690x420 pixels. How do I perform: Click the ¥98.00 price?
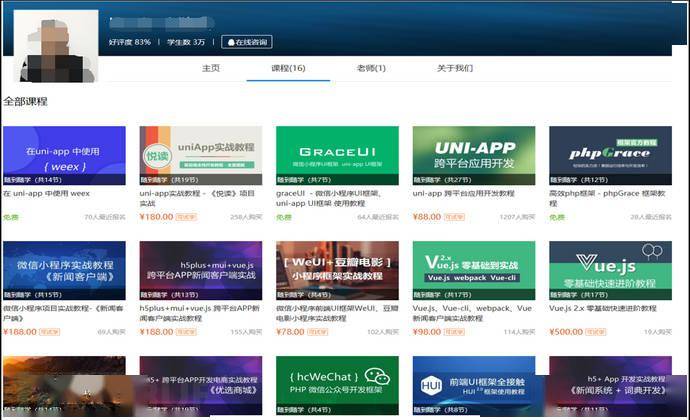pos(427,332)
